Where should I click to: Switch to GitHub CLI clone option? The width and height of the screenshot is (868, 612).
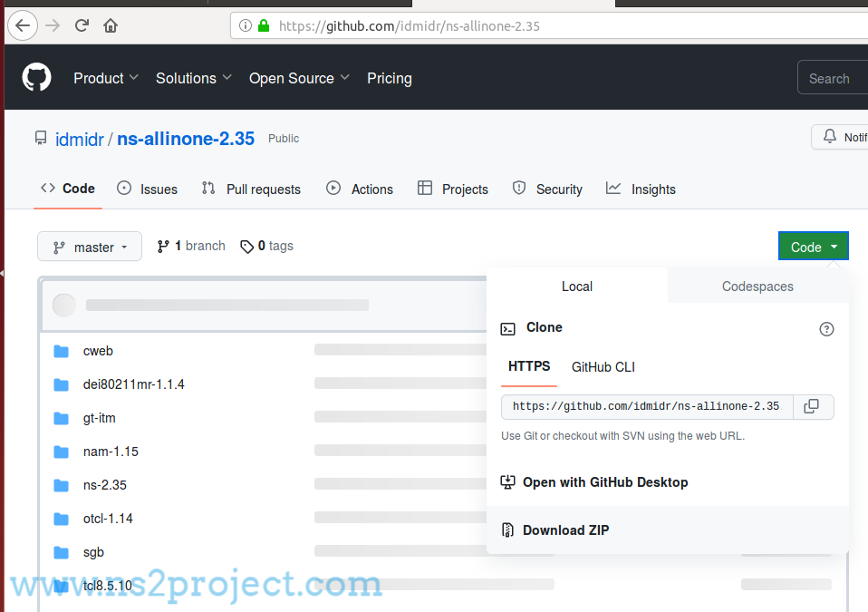[603, 367]
